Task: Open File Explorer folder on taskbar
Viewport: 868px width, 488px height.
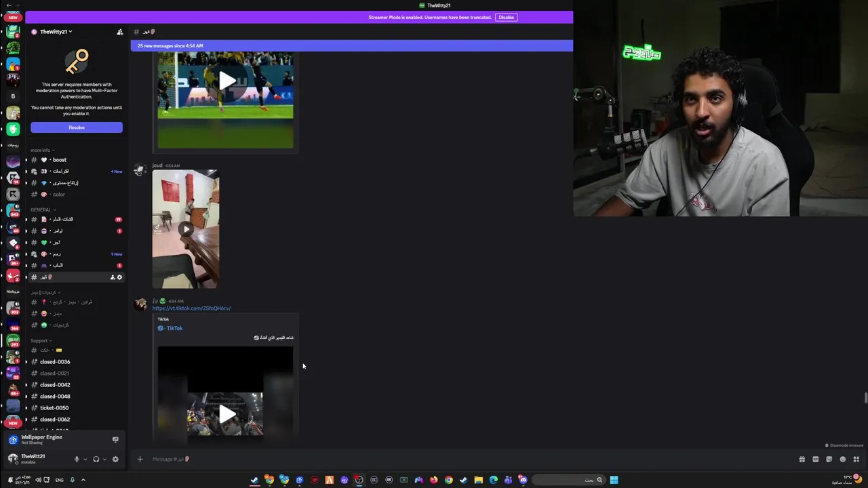Action: (x=478, y=480)
